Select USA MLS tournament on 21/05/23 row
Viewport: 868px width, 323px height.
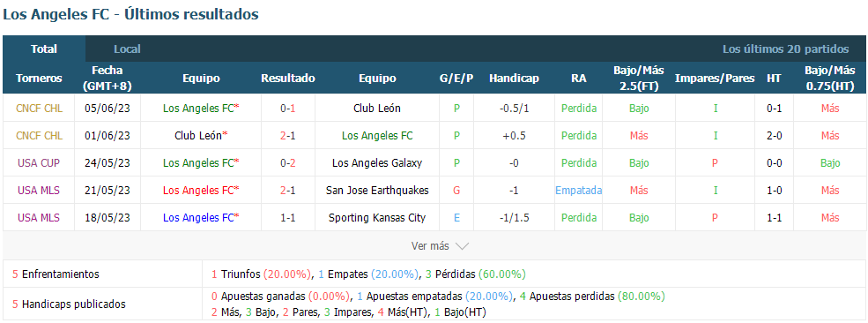pos(39,190)
